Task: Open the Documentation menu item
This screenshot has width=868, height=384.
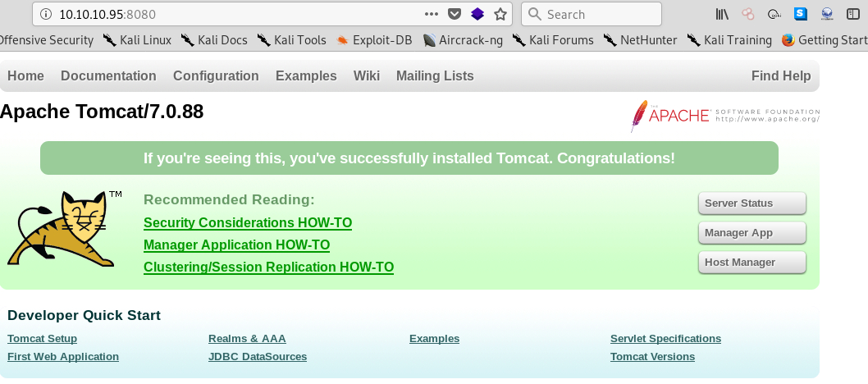Action: point(108,75)
